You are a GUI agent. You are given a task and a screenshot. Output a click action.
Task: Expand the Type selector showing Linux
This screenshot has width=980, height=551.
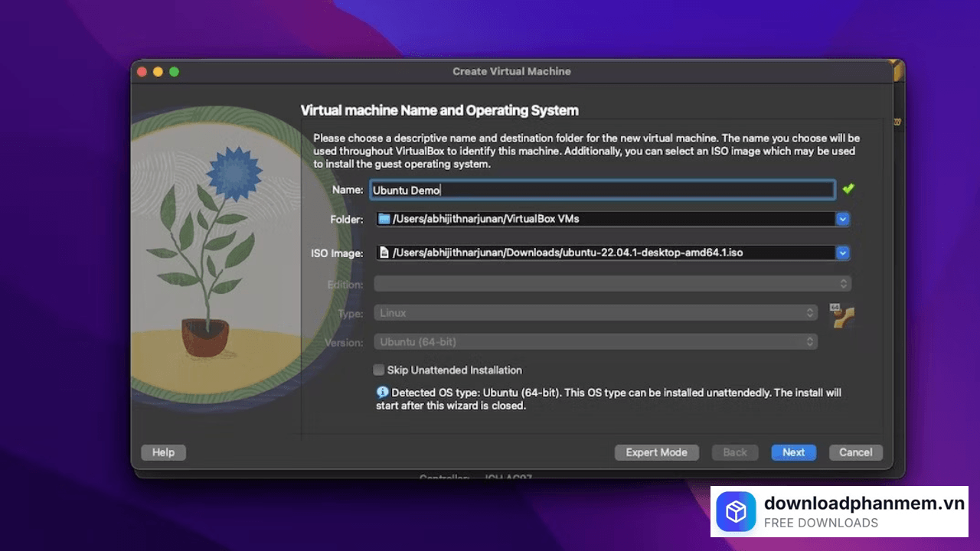[x=809, y=312]
